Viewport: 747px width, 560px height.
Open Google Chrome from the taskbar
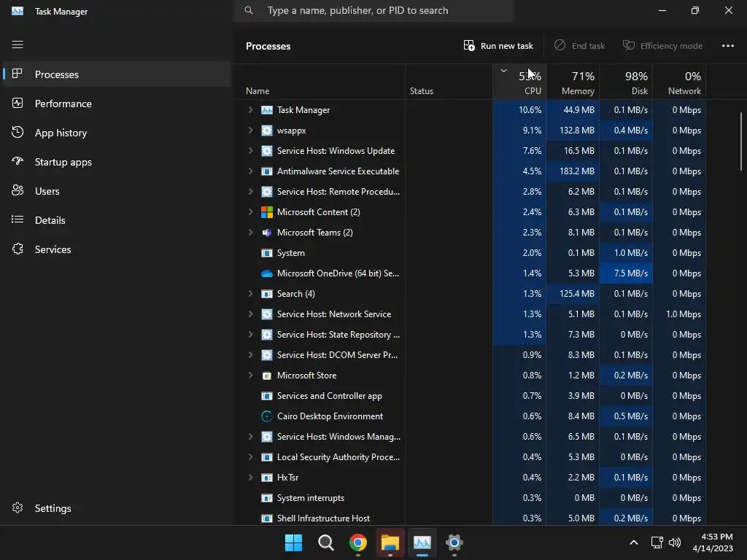(x=357, y=542)
